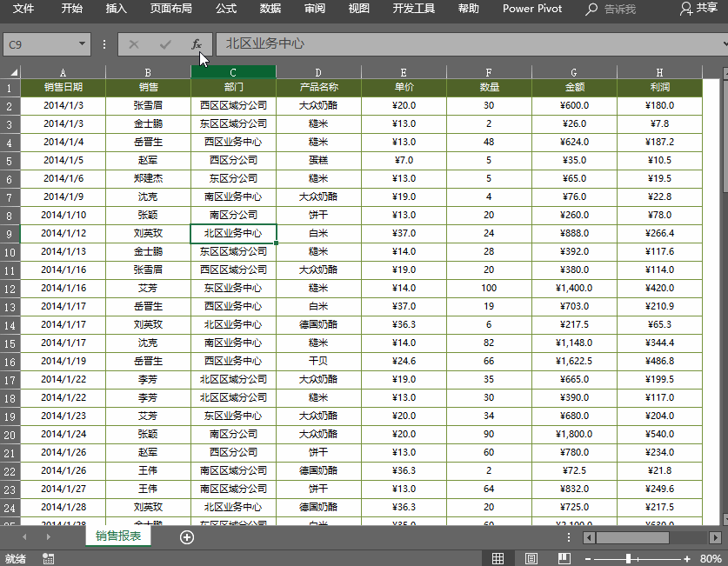Switch to Page Layout view icon

point(531,558)
